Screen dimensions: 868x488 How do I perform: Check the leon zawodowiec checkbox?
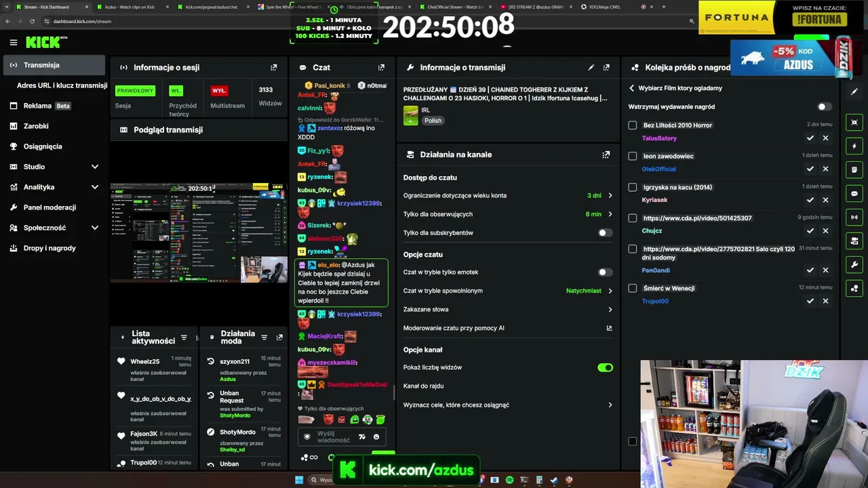coord(633,156)
